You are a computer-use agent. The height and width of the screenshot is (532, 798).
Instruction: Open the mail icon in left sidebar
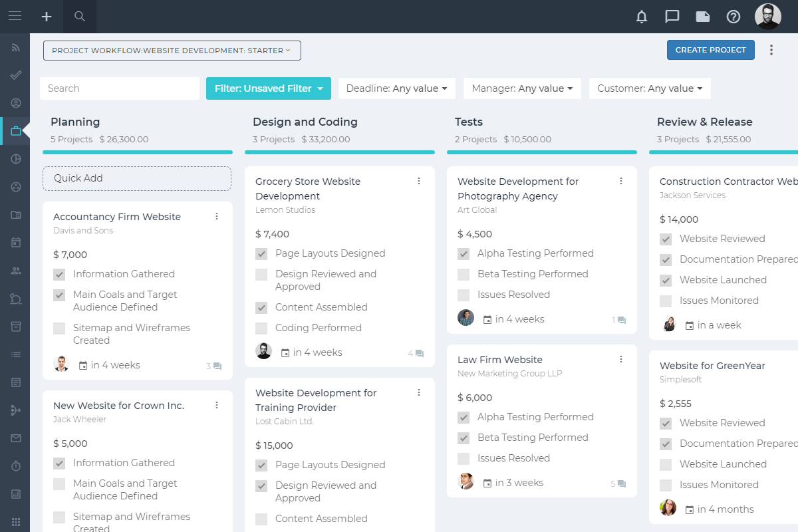click(16, 438)
